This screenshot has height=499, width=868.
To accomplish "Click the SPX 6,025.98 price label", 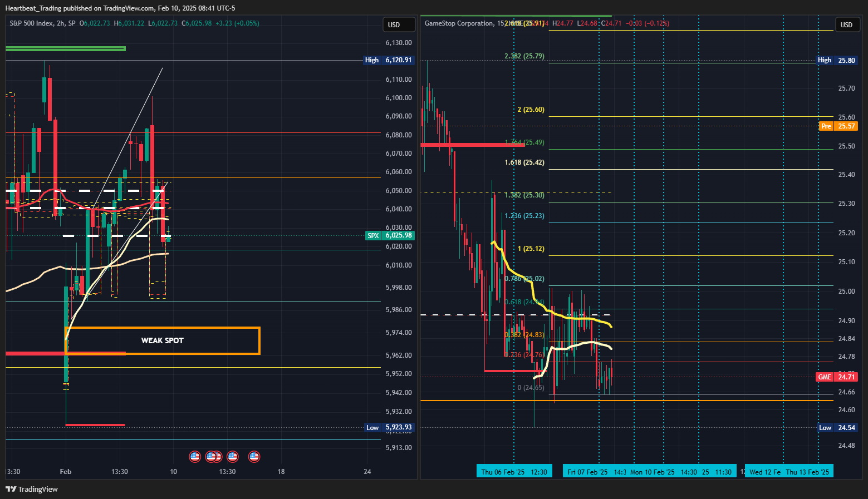I will tap(390, 235).
